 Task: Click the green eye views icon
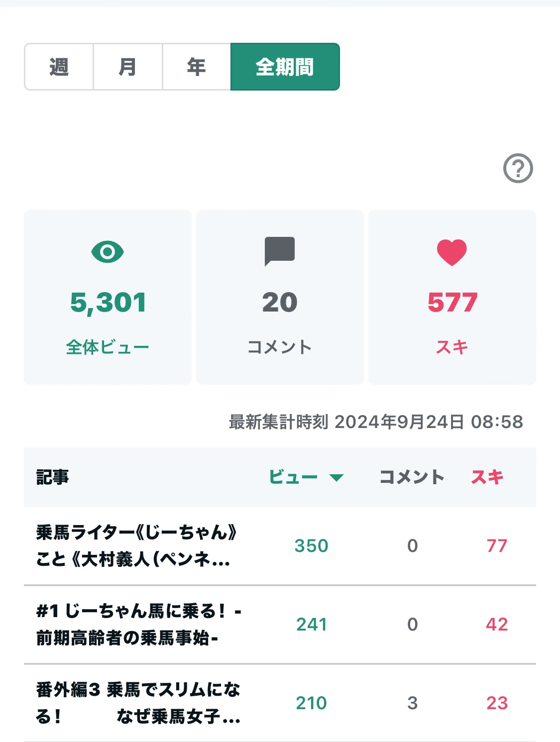click(x=108, y=252)
